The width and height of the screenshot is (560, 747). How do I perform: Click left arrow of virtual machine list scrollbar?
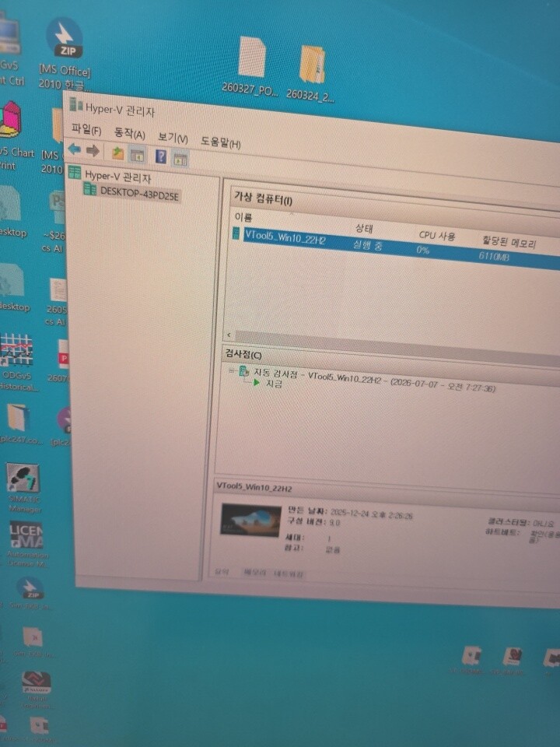(229, 335)
